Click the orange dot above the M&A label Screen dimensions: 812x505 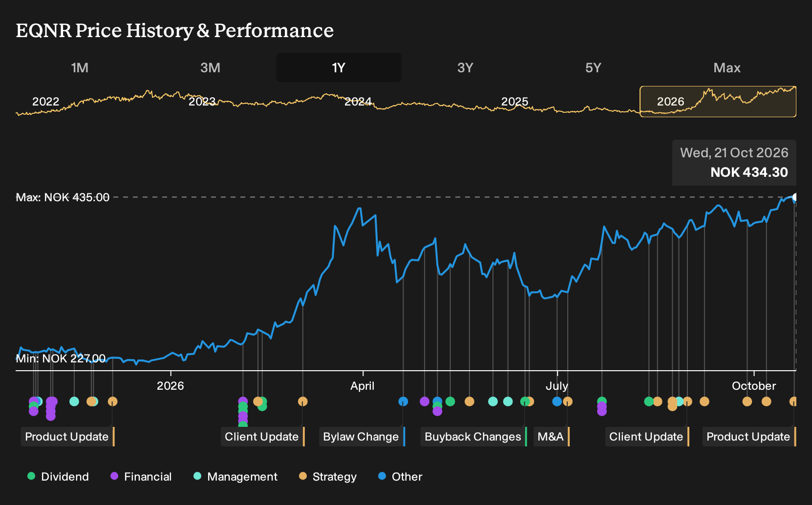pos(568,401)
